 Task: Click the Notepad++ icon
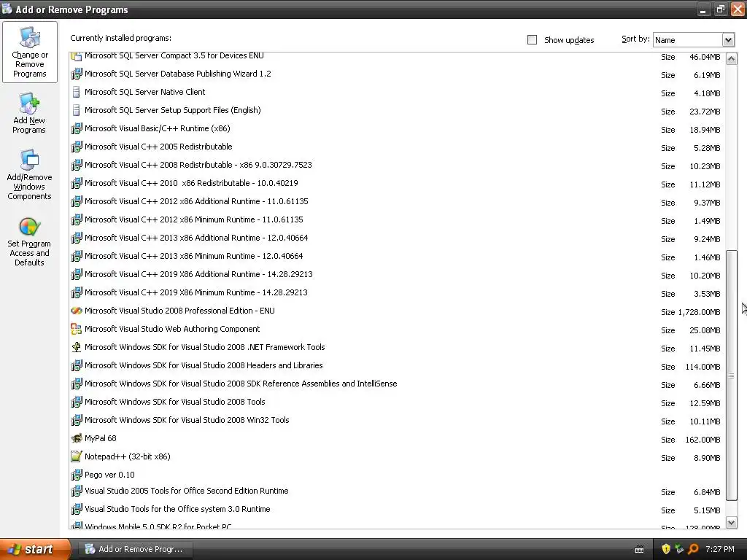coord(76,456)
